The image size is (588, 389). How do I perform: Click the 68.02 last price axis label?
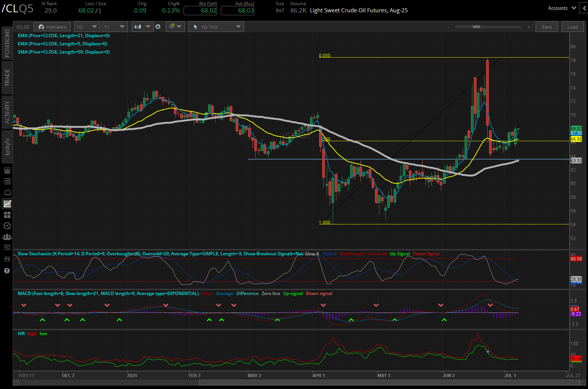click(576, 129)
